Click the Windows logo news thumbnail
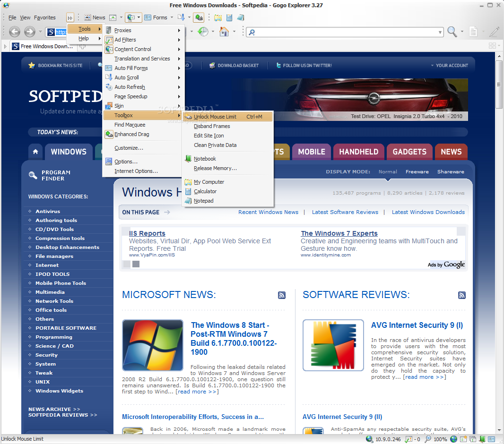 (x=153, y=345)
